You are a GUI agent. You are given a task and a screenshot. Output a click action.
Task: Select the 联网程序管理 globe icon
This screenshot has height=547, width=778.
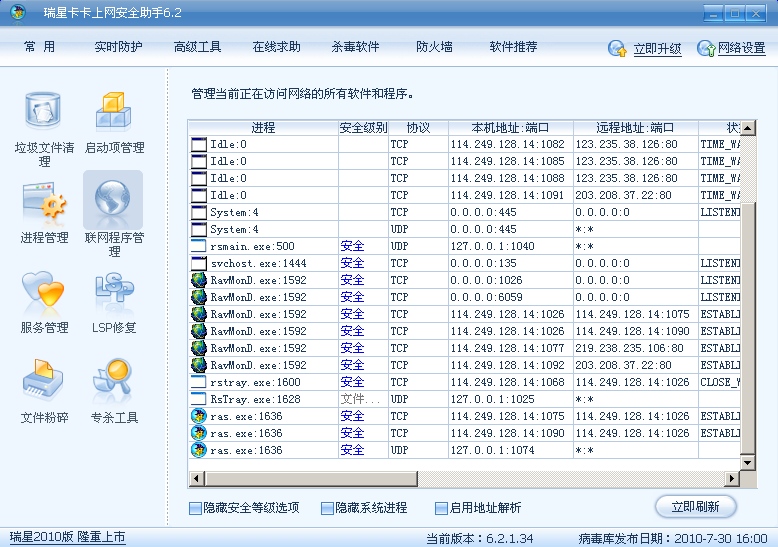[113, 199]
